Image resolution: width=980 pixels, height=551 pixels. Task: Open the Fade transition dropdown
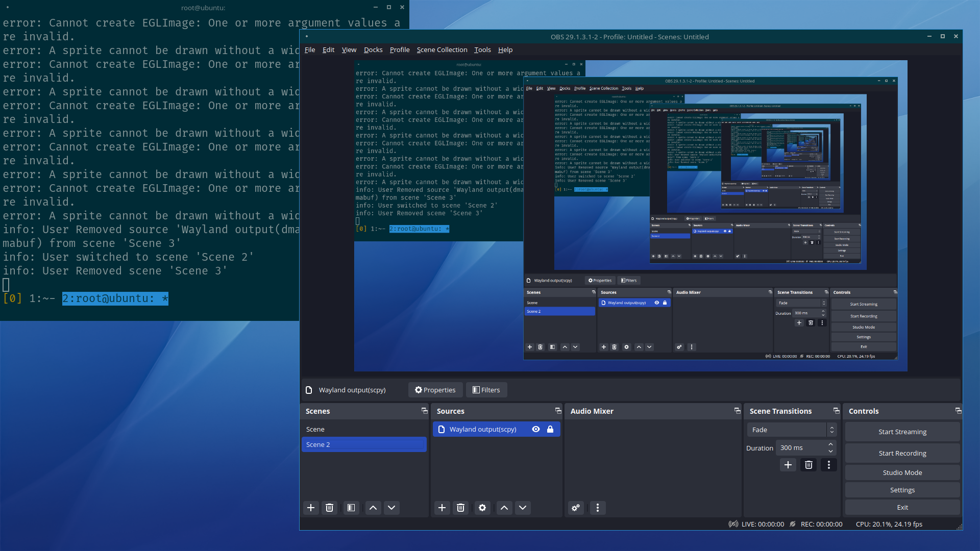792,430
